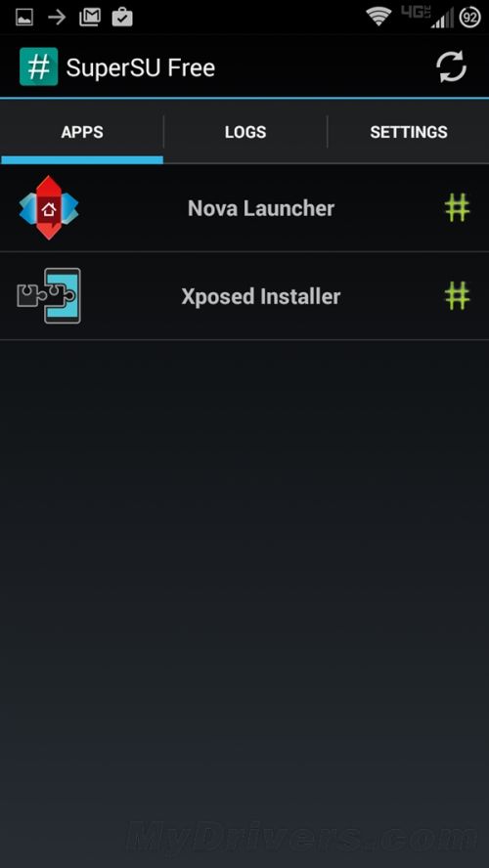Open the Nova Launcher app icon
This screenshot has height=868, width=489.
[x=49, y=207]
